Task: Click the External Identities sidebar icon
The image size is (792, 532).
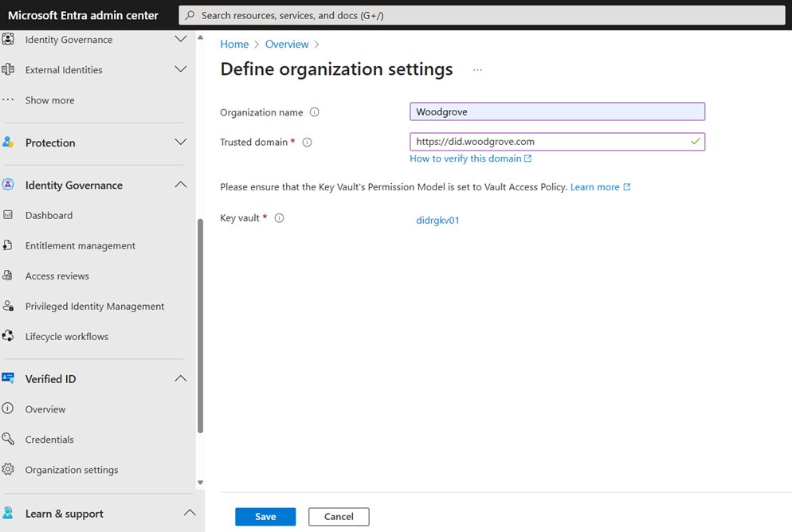Action: 8,69
